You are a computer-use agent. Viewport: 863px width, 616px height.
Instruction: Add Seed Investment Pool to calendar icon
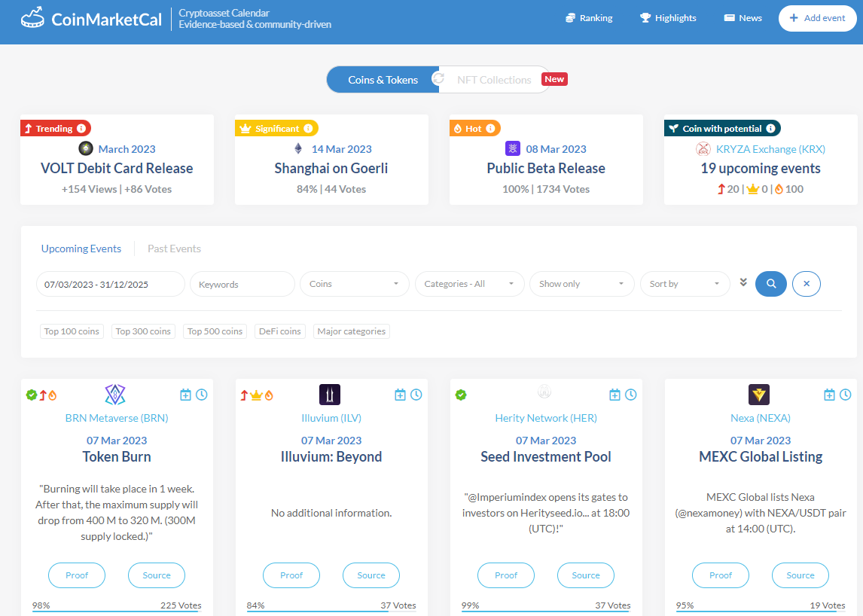[x=614, y=395]
